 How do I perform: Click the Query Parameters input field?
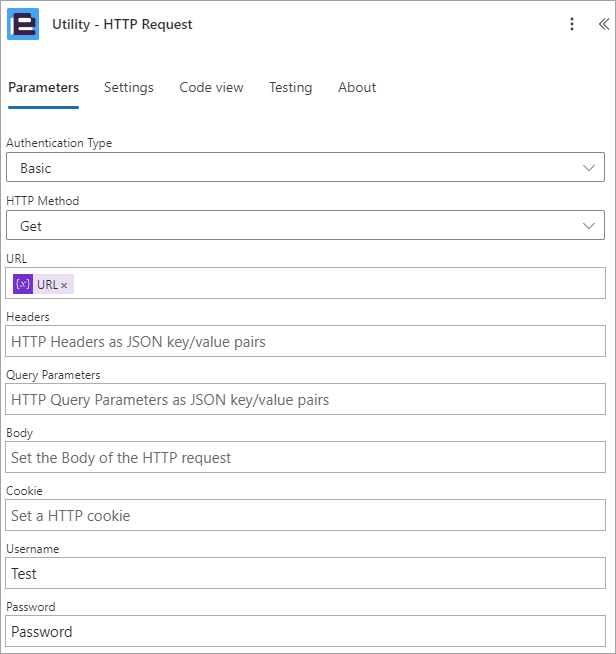305,399
